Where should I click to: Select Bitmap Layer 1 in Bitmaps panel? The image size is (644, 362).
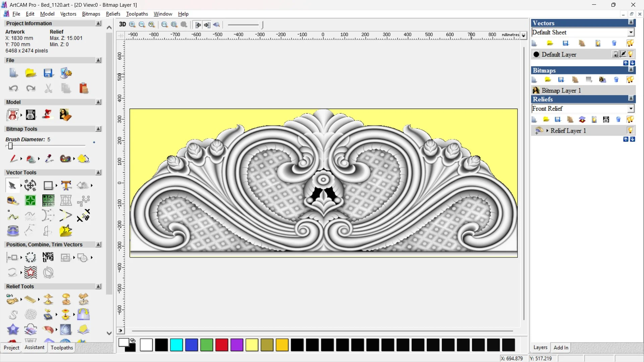pyautogui.click(x=561, y=90)
